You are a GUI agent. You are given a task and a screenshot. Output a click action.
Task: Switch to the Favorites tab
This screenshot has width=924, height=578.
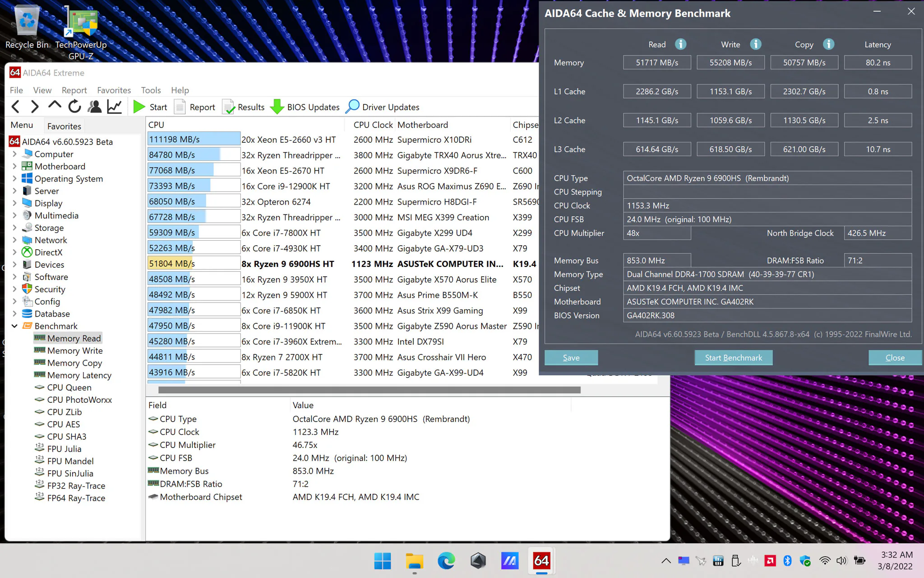coord(64,126)
